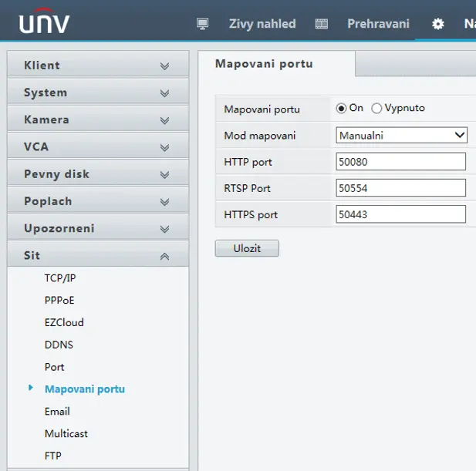Click the live view monitor icon
This screenshot has height=471, width=476.
202,24
